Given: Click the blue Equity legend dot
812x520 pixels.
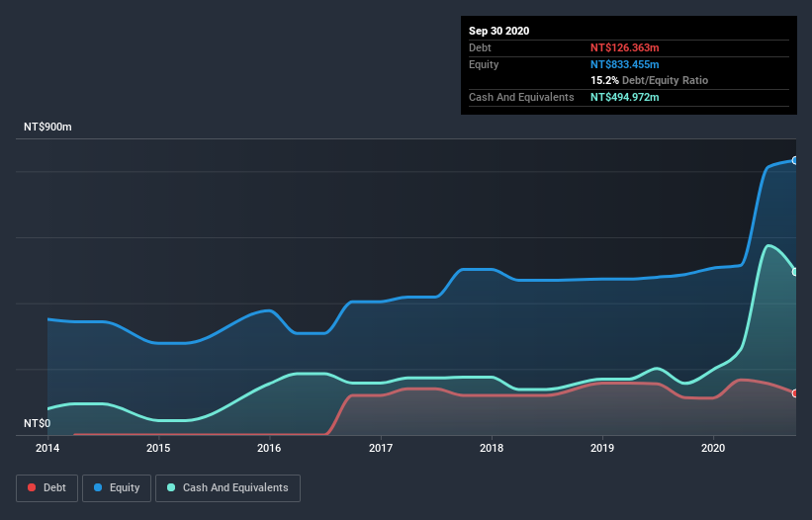Looking at the screenshot, I should coord(98,487).
